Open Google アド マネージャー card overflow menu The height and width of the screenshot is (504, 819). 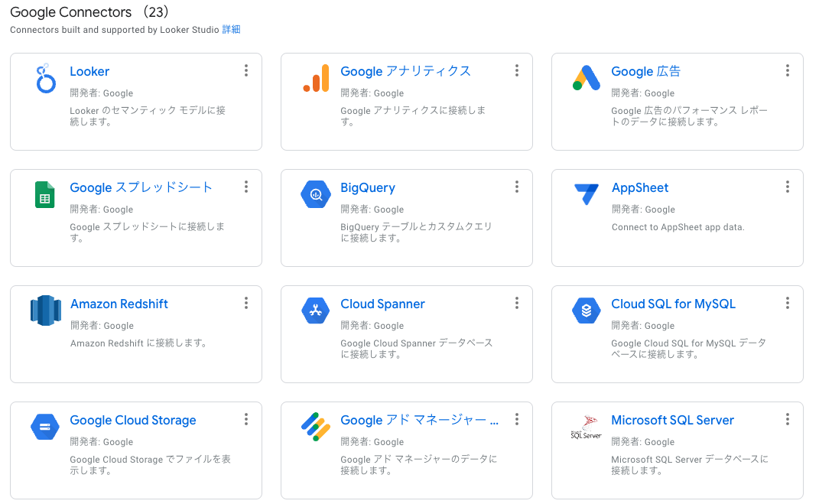point(517,419)
